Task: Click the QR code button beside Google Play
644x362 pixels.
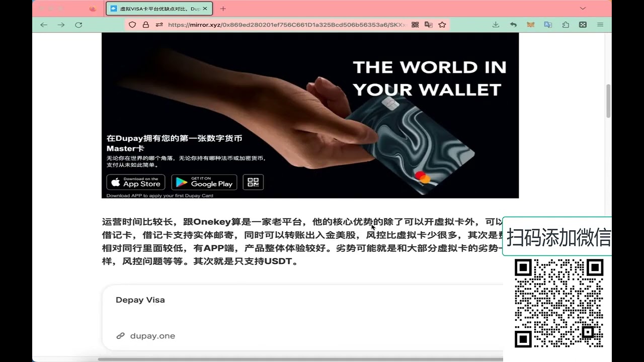Action: coord(253,182)
